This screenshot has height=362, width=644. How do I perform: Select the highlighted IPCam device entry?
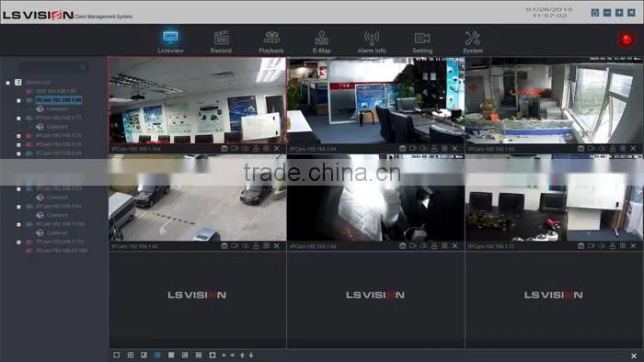[58, 100]
